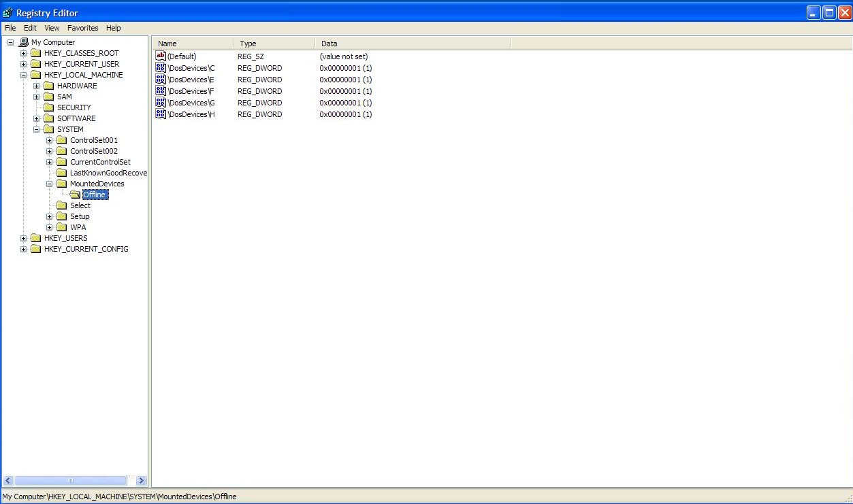This screenshot has height=504, width=853.
Task: Click the SYSTEM folder icon
Action: (48, 129)
